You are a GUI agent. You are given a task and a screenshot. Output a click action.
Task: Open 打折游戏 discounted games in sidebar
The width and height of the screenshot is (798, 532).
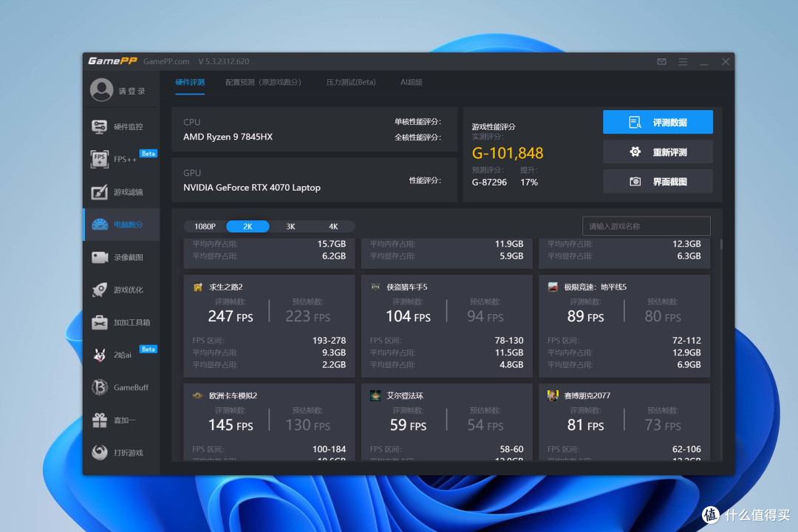pyautogui.click(x=122, y=453)
